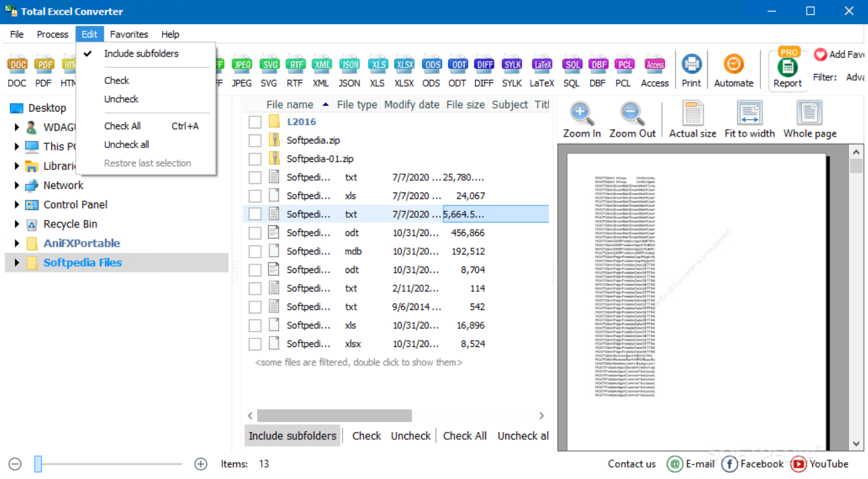The height and width of the screenshot is (479, 868).
Task: Convert to JSON format icon
Action: point(349,71)
